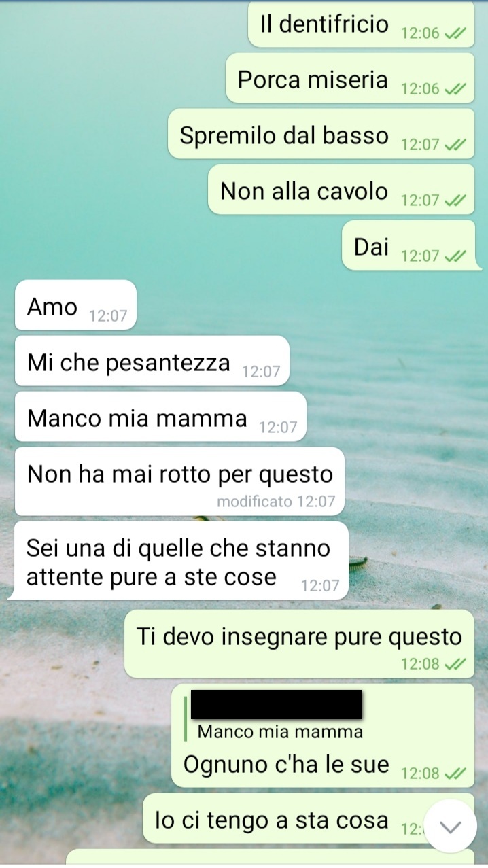Tap the 'Non ha mai rotto per questo' message
This screenshot has width=488, height=868.
pos(180,481)
